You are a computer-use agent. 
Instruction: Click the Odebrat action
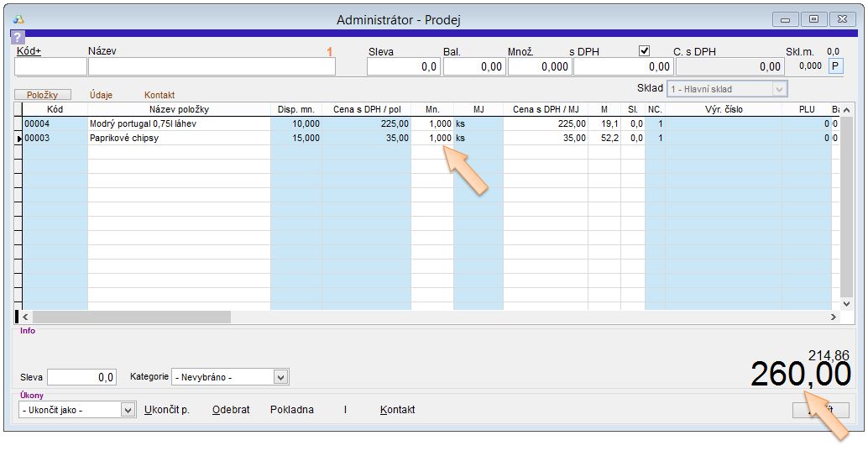231,410
